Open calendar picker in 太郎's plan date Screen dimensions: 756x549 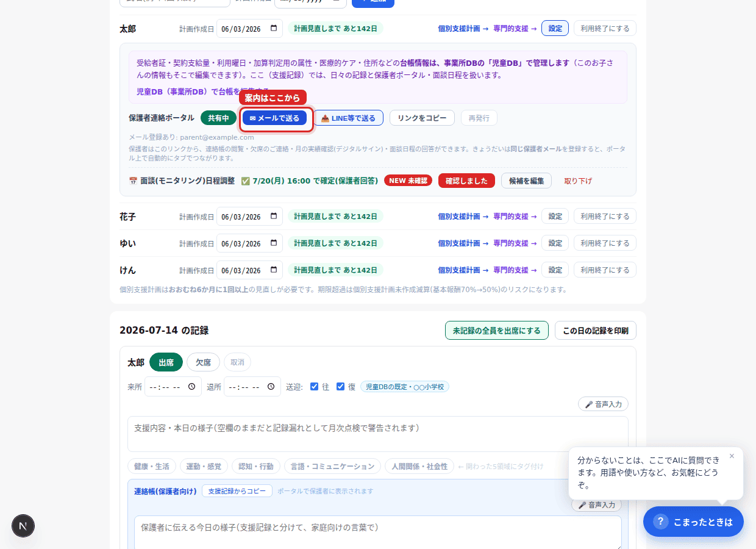pyautogui.click(x=273, y=28)
